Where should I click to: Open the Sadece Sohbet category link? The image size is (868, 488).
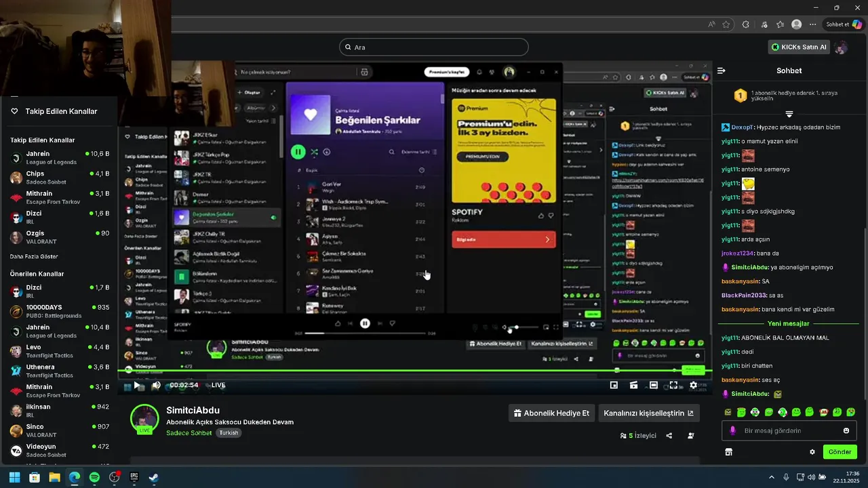click(189, 432)
